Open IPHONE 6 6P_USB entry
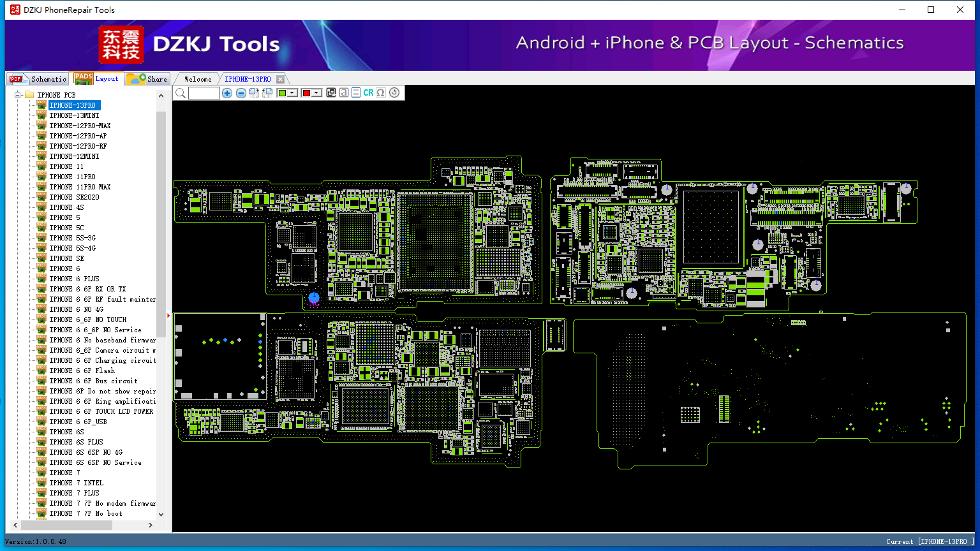This screenshot has width=980, height=551. click(x=78, y=422)
